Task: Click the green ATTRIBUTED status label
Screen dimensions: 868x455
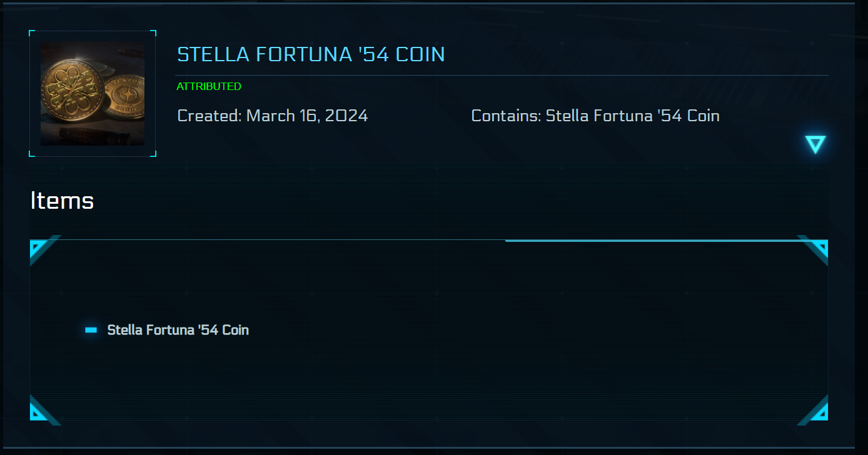Action: pos(209,86)
